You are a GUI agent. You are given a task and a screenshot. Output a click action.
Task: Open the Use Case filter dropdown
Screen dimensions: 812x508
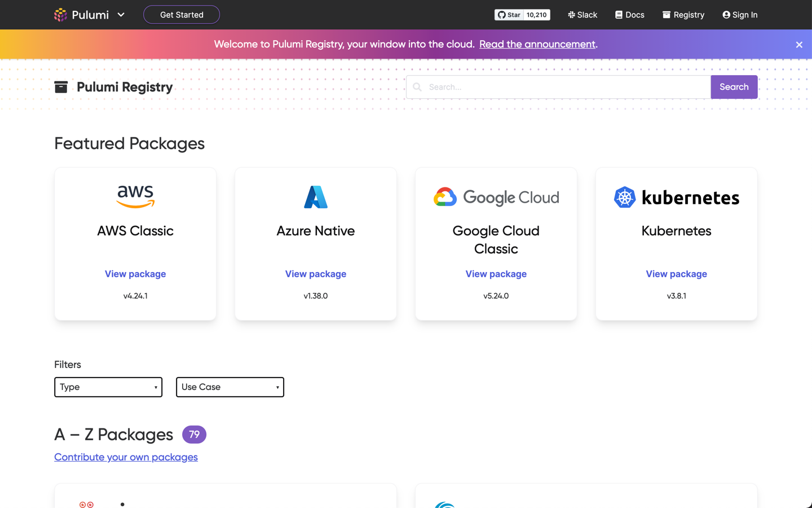coord(230,387)
